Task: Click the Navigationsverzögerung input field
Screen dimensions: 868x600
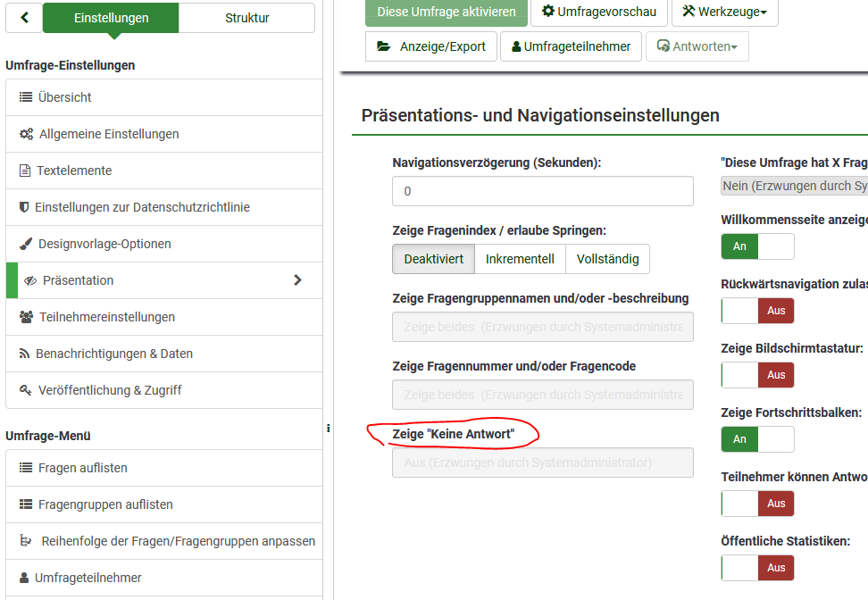Action: click(x=542, y=191)
